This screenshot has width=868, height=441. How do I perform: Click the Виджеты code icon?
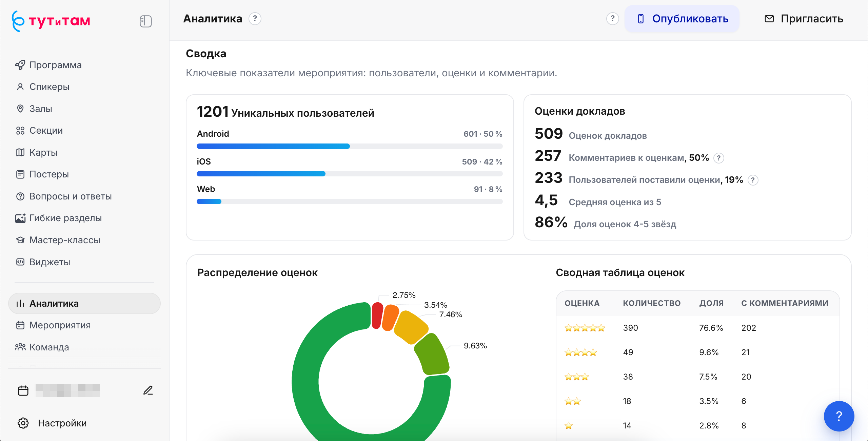[x=20, y=262]
